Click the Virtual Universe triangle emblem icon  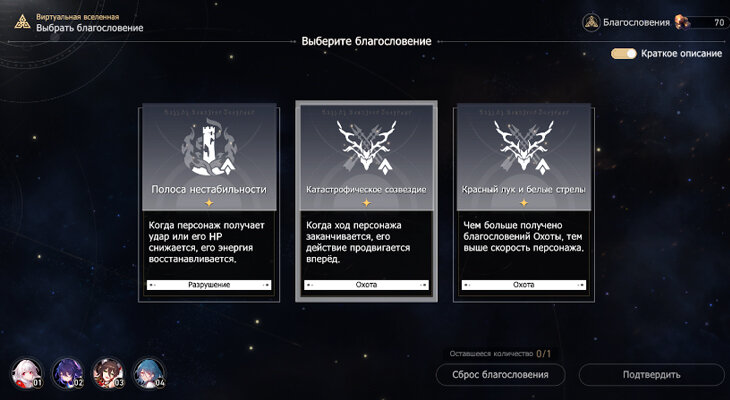[22, 21]
